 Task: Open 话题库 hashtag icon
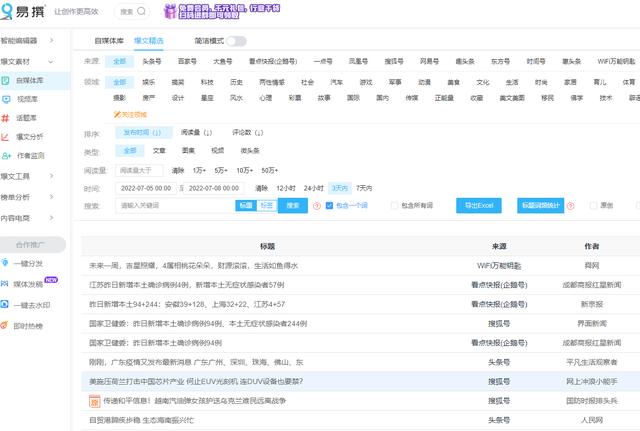pyautogui.click(x=8, y=117)
